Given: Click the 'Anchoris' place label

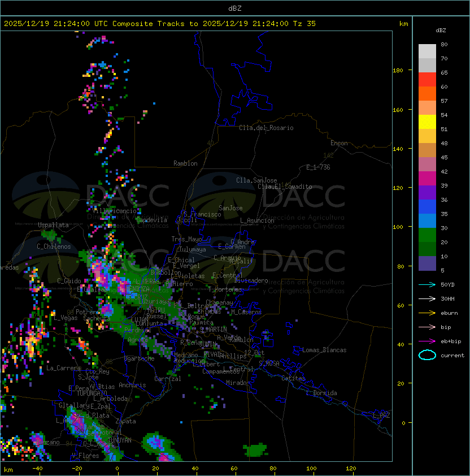Looking at the screenshot, I should (x=132, y=385).
